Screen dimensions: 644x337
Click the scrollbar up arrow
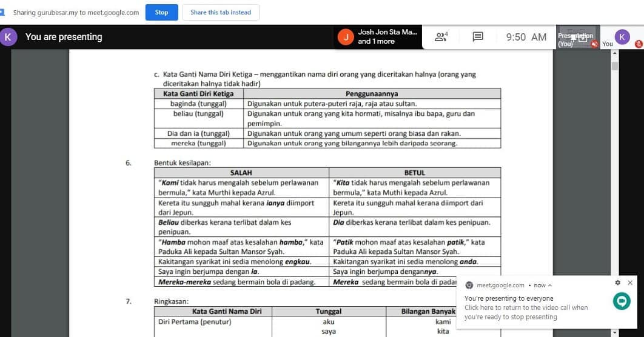[x=614, y=53]
